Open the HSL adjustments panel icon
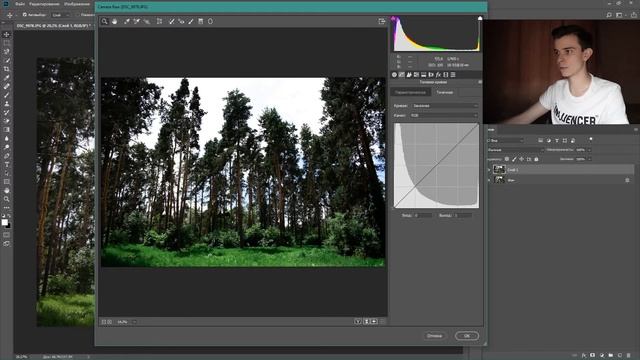 (x=416, y=75)
